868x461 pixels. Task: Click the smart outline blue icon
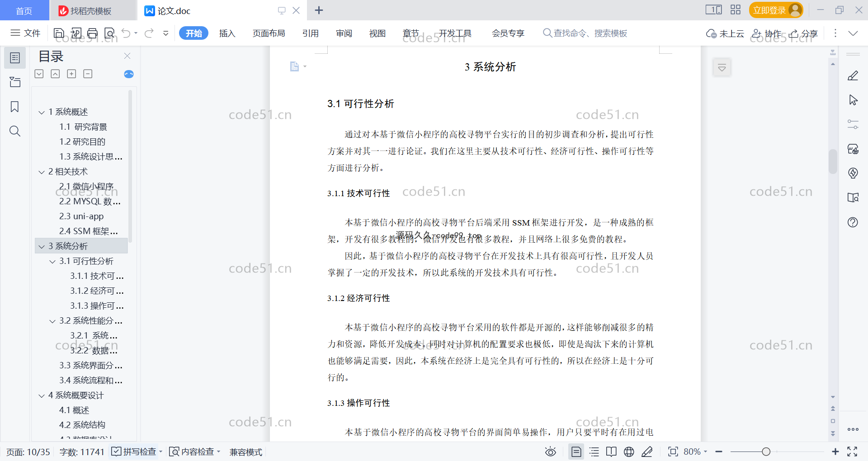point(129,74)
